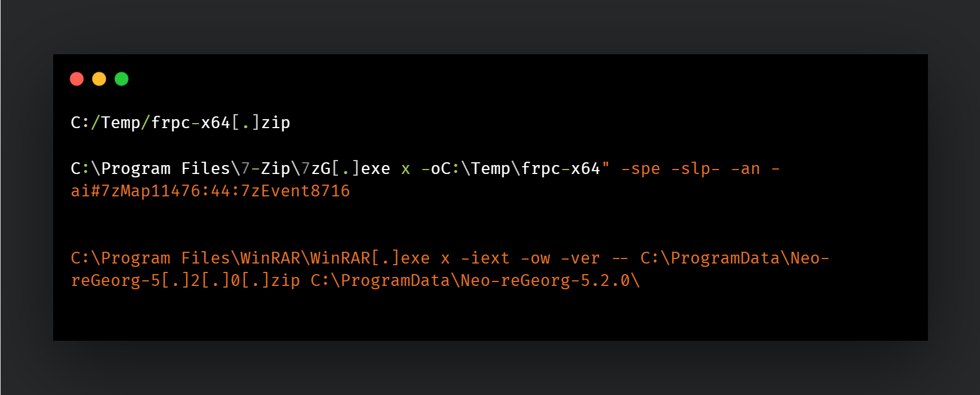This screenshot has height=395, width=980.
Task: Click the green maximize dot
Action: coord(122,79)
